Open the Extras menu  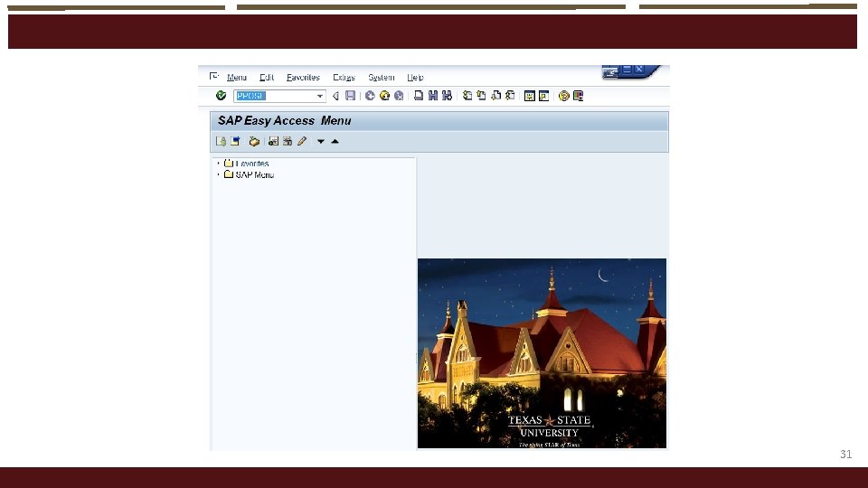click(344, 78)
